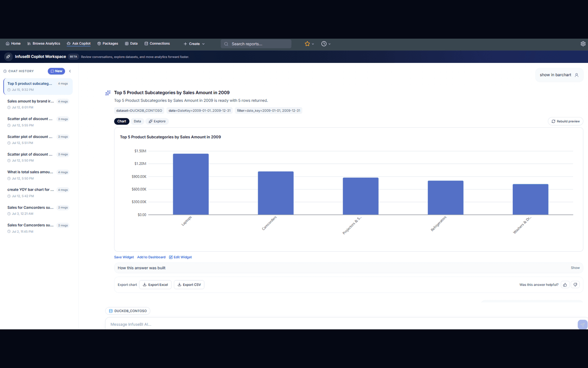This screenshot has height=368, width=588.
Task: Open Browse Analytics
Action: (x=44, y=44)
